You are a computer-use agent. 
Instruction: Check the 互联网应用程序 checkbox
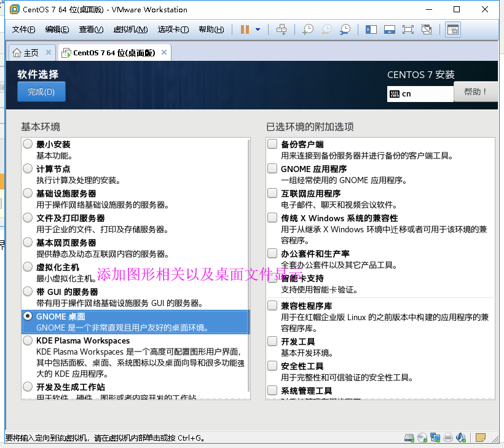pos(272,193)
